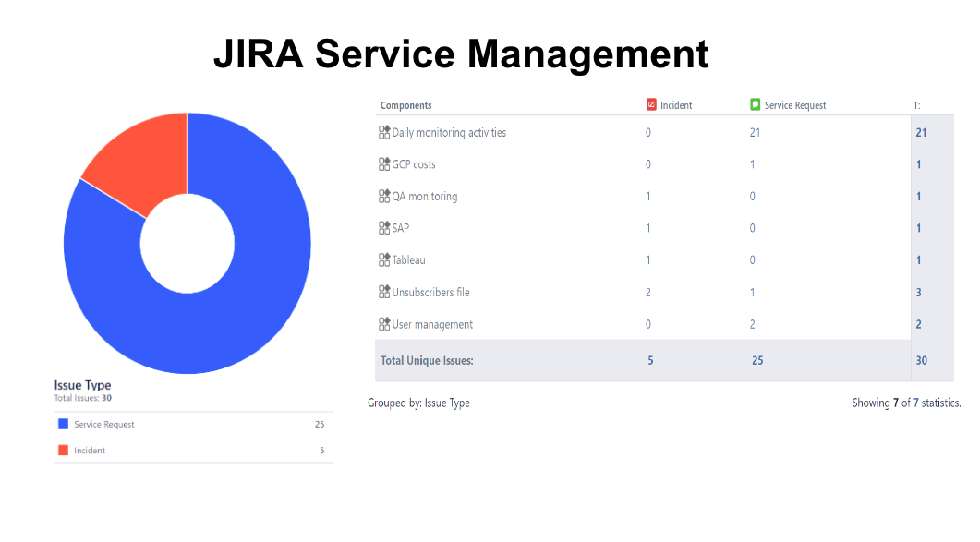Click Service Request count 21 for Daily monitoring

[x=755, y=133]
